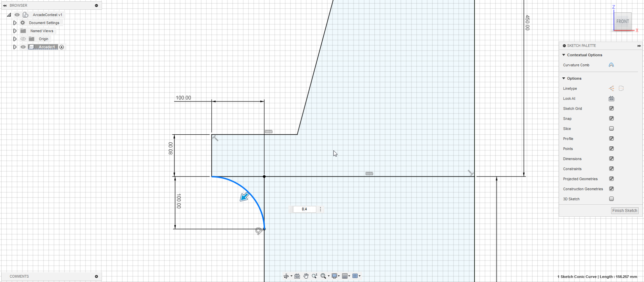Image resolution: width=644 pixels, height=282 pixels.
Task: Open Grid and Snaps settings icon
Action: [345, 276]
